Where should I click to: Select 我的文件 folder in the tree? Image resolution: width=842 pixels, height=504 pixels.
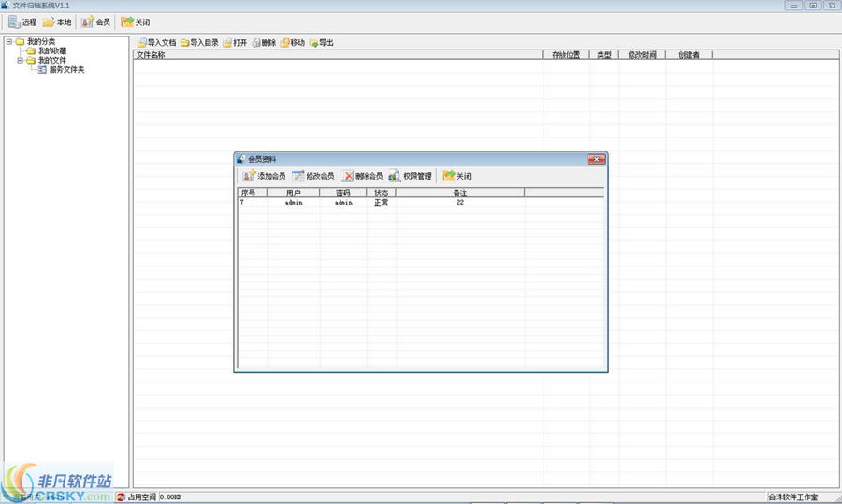point(52,60)
